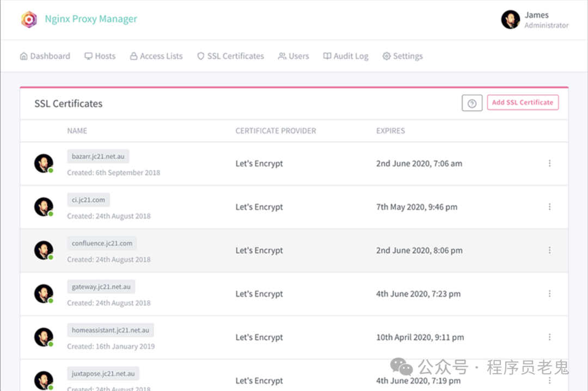The height and width of the screenshot is (391, 588).
Task: Open the Users page link
Action: coord(293,56)
